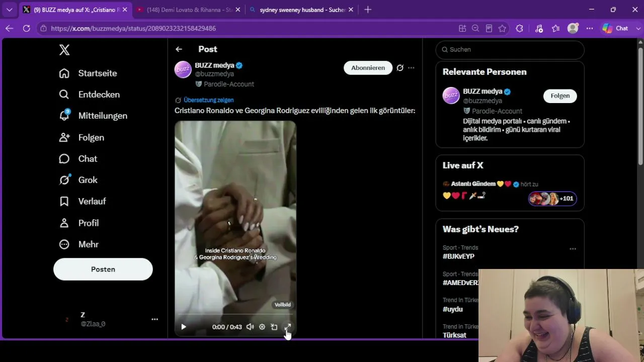Play the Ronaldo wedding video
Image resolution: width=644 pixels, height=362 pixels.
(x=184, y=327)
